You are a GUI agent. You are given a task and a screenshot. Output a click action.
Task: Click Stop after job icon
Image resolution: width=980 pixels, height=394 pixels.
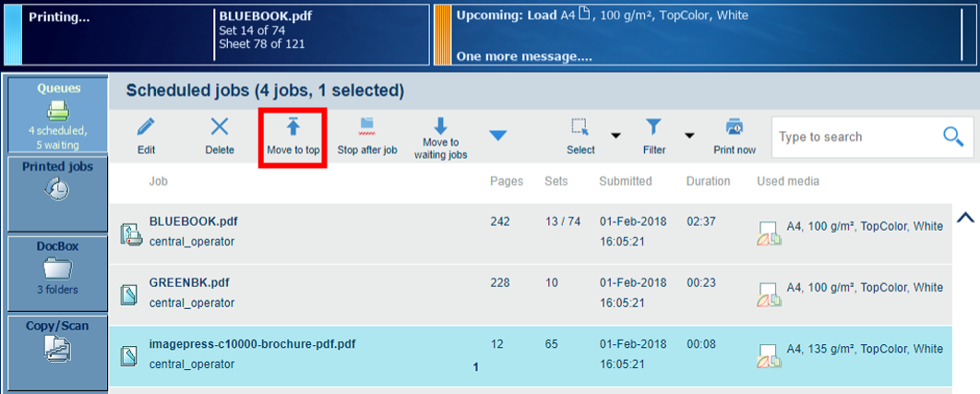pyautogui.click(x=366, y=123)
